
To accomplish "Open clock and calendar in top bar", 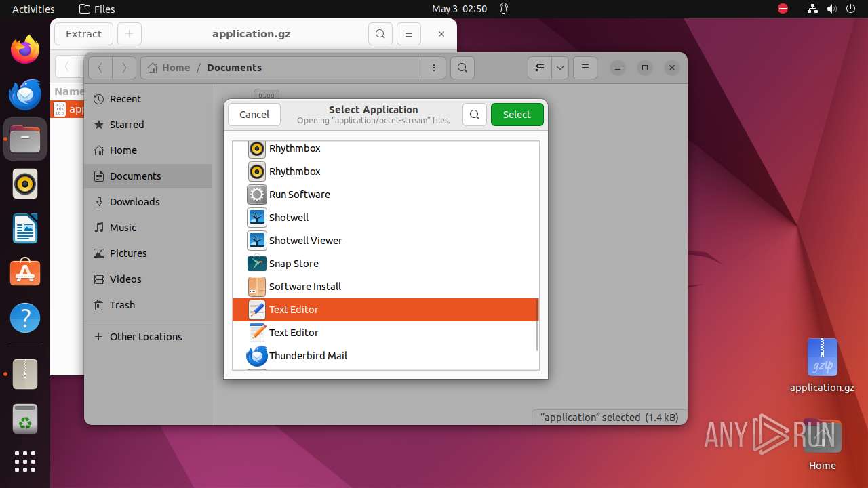I will pyautogui.click(x=460, y=9).
